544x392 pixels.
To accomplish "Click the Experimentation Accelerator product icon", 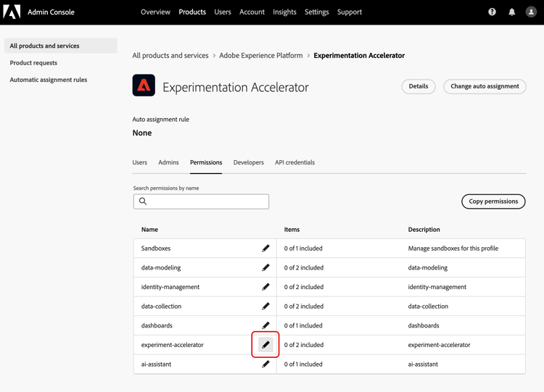I will point(144,86).
